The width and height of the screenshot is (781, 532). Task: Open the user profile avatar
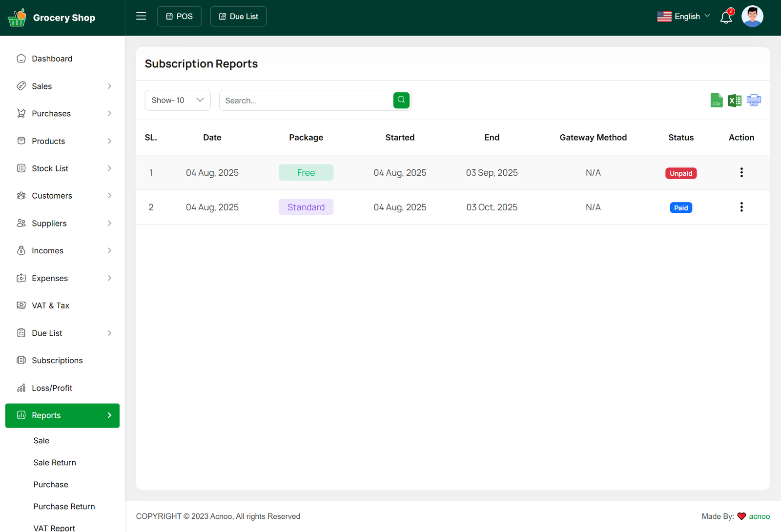752,17
